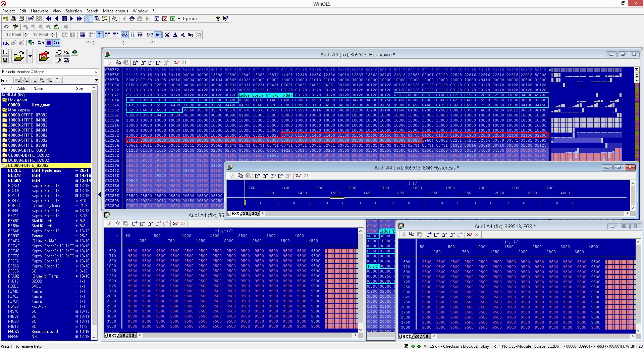Toggle the signed plus/minus values button
The height and width of the screenshot is (349, 644).
(x=158, y=35)
